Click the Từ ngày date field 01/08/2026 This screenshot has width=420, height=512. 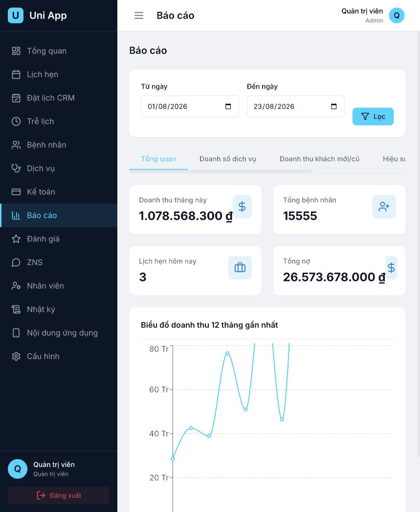[190, 106]
